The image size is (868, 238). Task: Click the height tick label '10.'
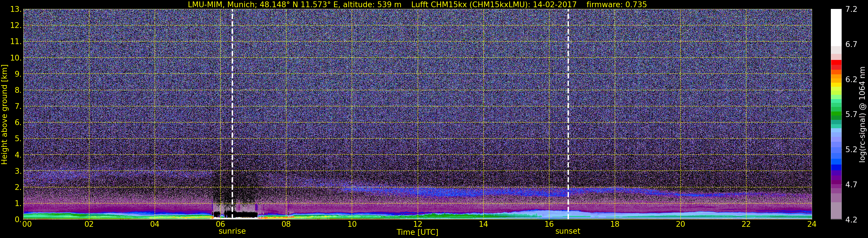click(x=16, y=58)
